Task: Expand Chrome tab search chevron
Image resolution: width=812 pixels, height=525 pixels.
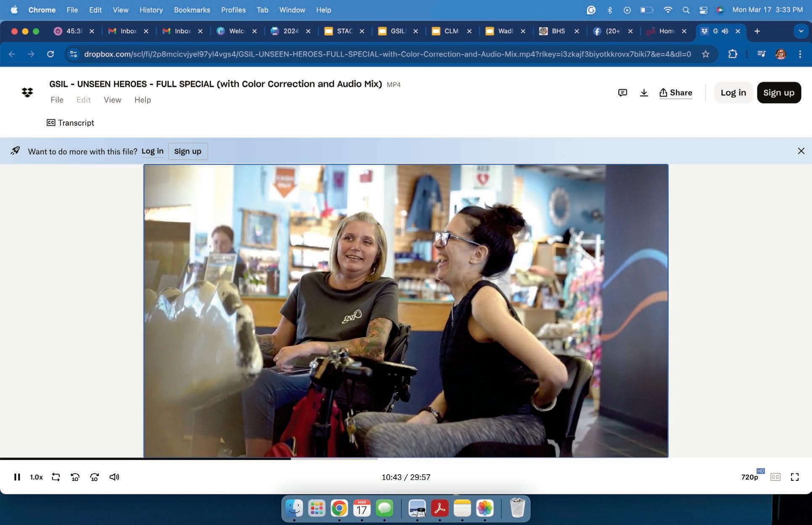Action: 801,31
